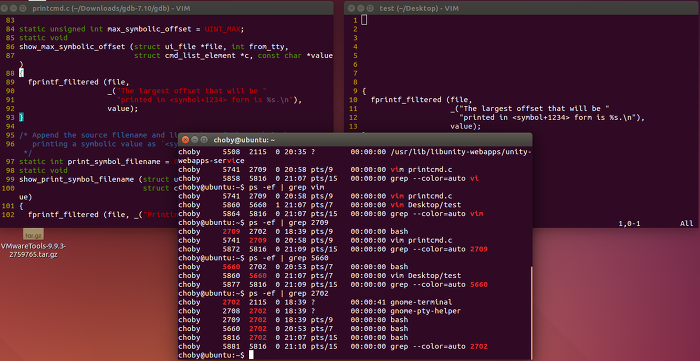Image resolution: width=700 pixels, height=361 pixels.
Task: Click 'gnome-terminal' process name in terminal
Action: (421, 302)
